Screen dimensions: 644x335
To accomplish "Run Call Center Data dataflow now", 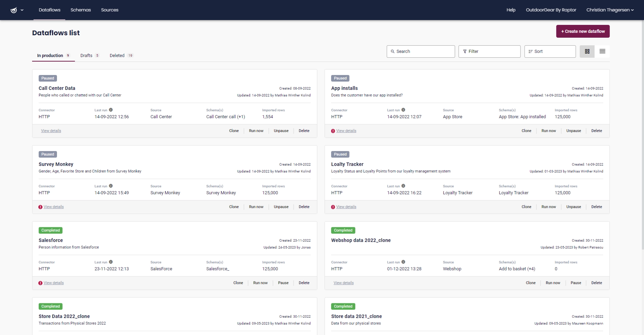I will (256, 131).
